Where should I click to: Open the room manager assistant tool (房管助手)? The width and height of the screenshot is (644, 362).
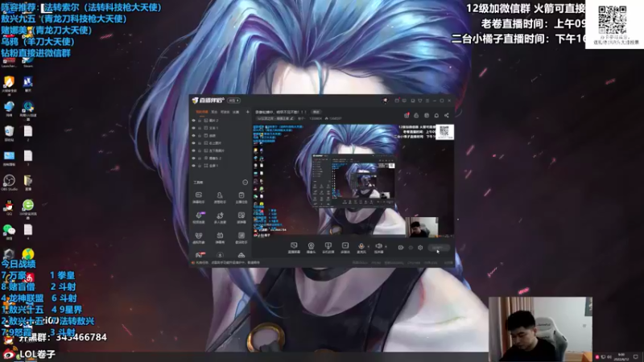[x=220, y=197]
